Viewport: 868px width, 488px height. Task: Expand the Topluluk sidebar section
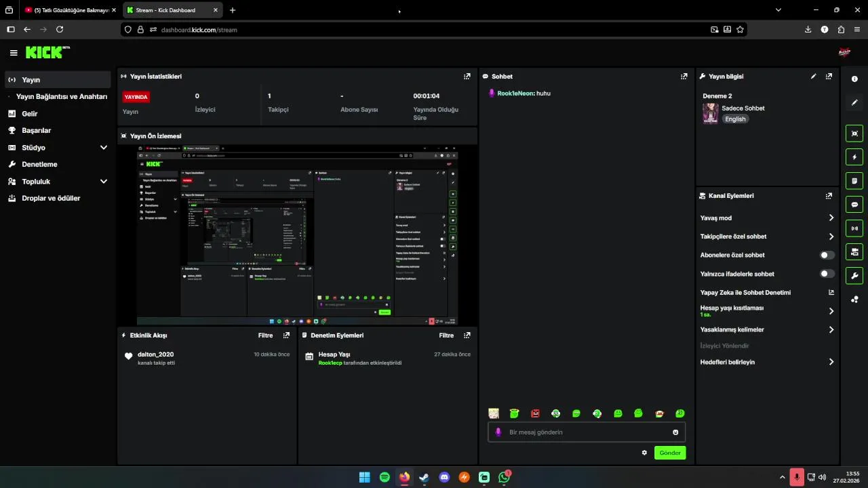coord(104,182)
